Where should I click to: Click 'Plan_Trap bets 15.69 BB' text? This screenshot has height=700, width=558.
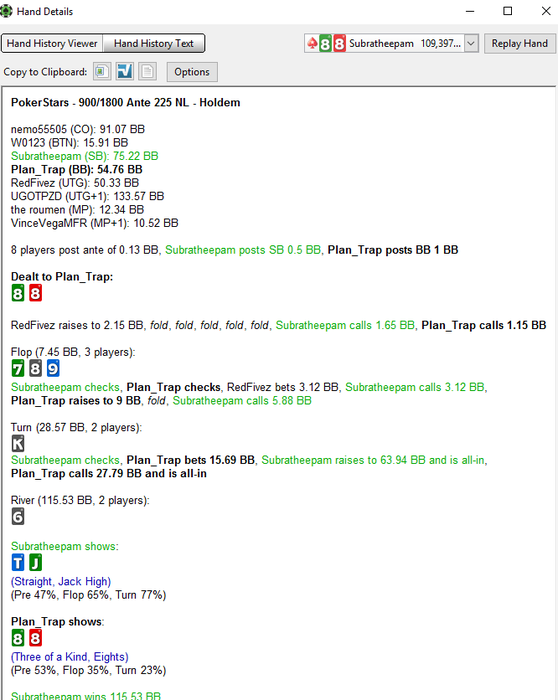point(190,460)
